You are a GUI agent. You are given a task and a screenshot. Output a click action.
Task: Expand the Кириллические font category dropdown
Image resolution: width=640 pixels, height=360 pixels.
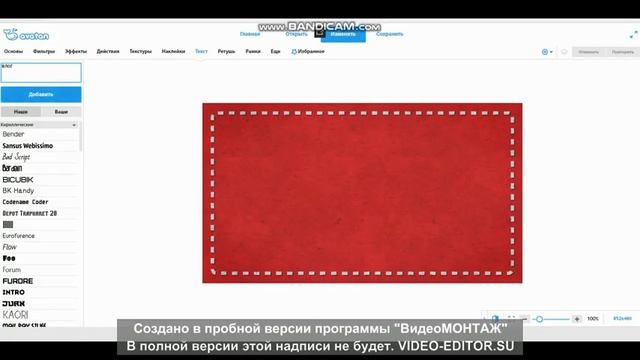tap(39, 124)
